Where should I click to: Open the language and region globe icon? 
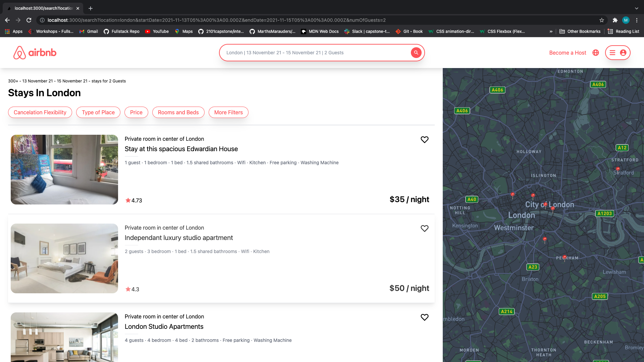pyautogui.click(x=595, y=53)
